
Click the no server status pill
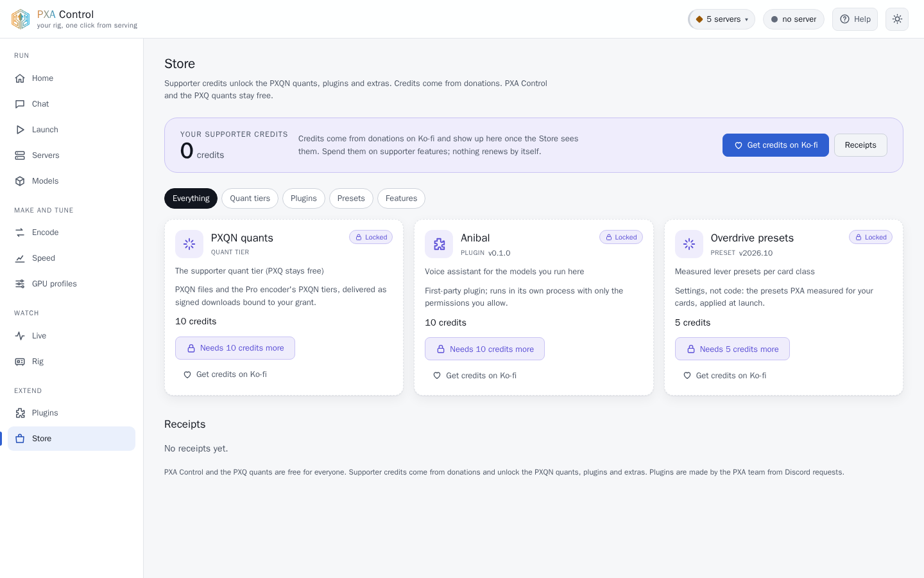[794, 19]
